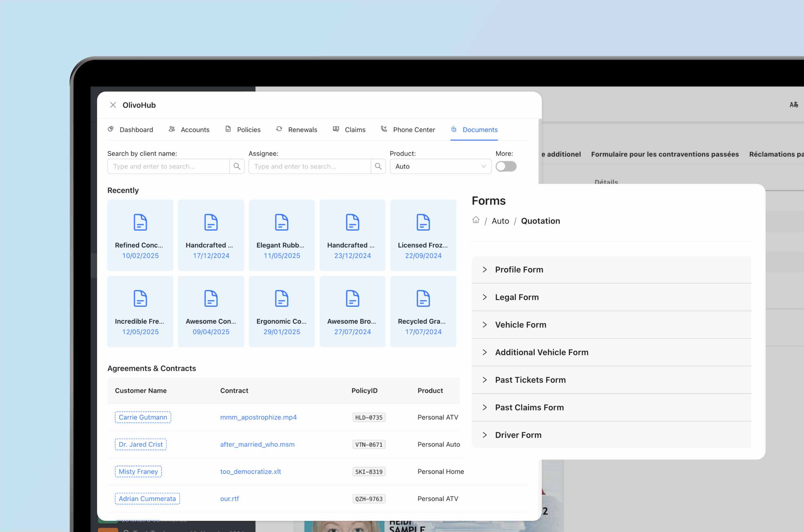Open the Product dropdown showing Auto
Screen dimensions: 804x532
(x=440, y=166)
